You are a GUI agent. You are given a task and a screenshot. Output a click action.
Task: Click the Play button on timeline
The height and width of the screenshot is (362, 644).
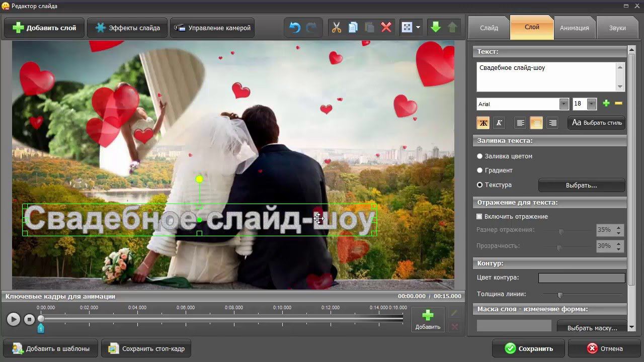tap(14, 319)
